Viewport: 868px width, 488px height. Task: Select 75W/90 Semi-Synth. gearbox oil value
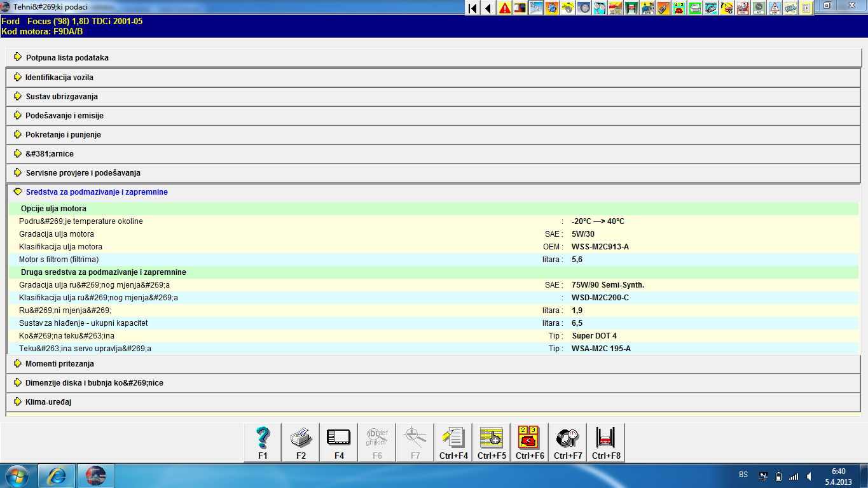(x=608, y=284)
